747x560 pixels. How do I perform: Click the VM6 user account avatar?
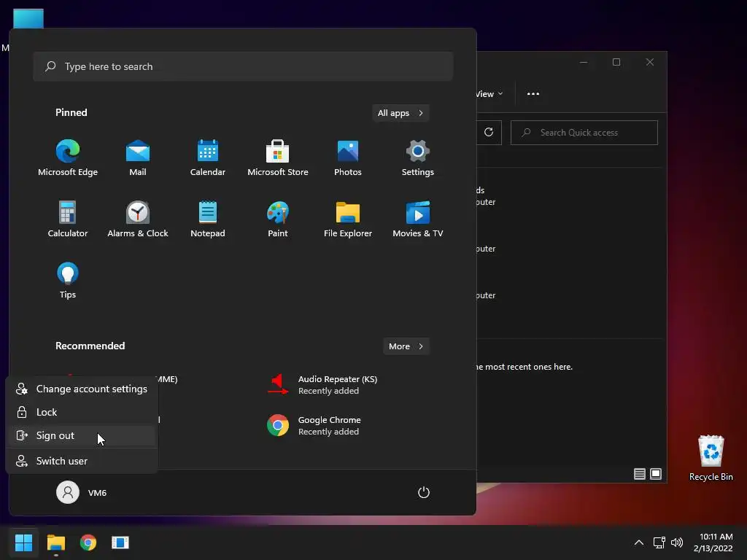tap(68, 492)
